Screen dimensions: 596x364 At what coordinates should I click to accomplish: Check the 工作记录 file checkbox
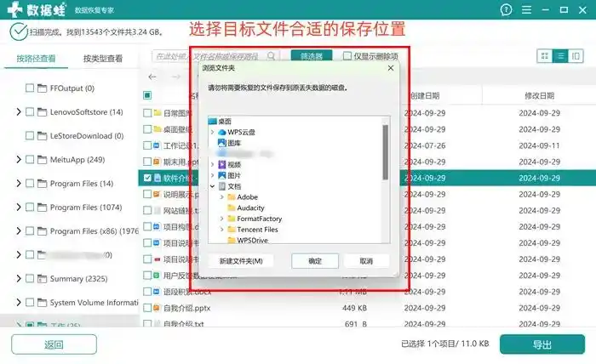coord(147,145)
